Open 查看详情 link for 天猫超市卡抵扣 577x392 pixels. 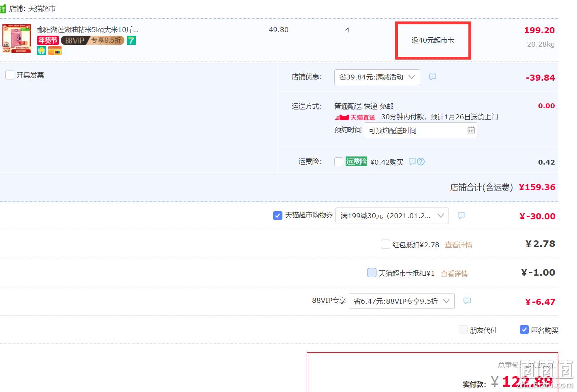click(x=454, y=274)
